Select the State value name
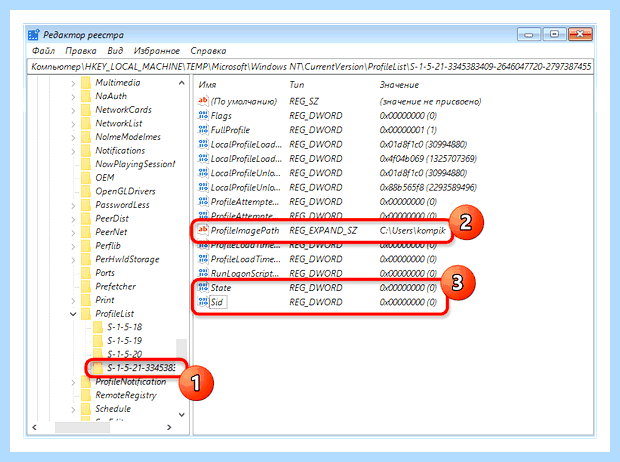The image size is (620, 462). (221, 288)
